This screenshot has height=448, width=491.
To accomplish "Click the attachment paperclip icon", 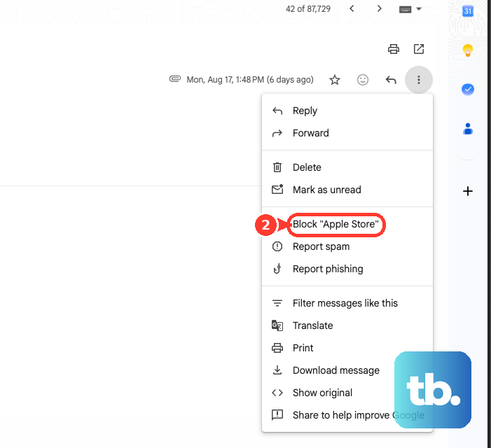I will (x=175, y=79).
